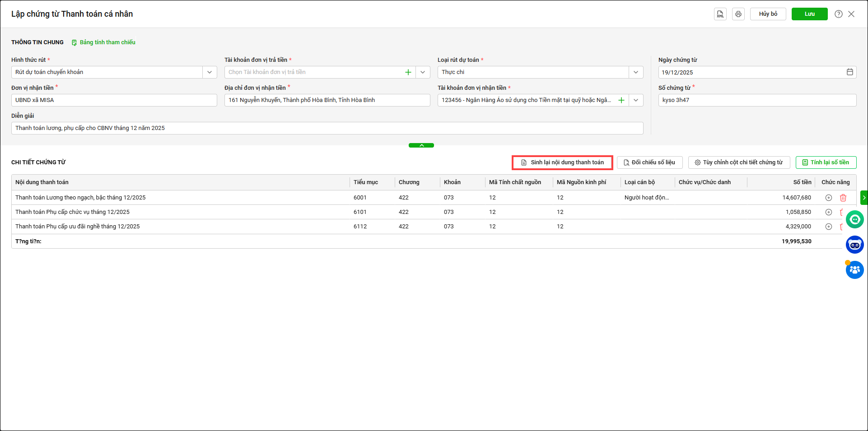Add new Tài khoản đơn vị nhận tiền with plus
The image size is (868, 431).
point(621,100)
